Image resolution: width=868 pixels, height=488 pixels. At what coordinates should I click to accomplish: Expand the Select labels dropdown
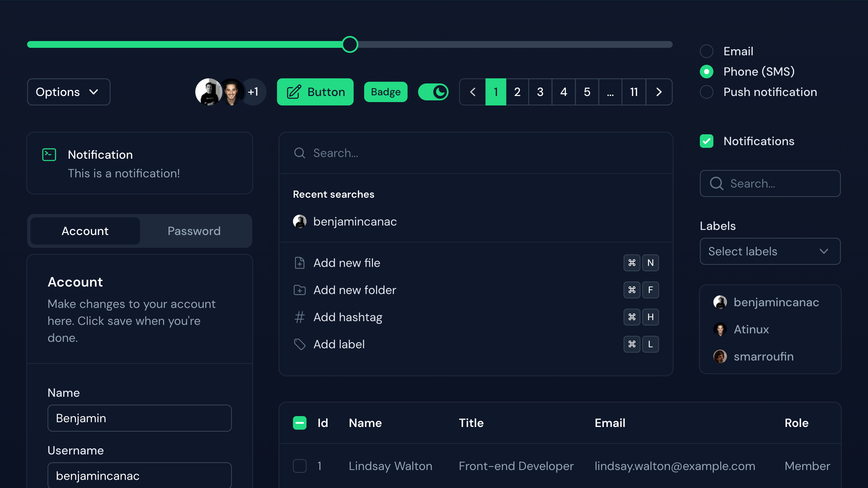pyautogui.click(x=770, y=251)
